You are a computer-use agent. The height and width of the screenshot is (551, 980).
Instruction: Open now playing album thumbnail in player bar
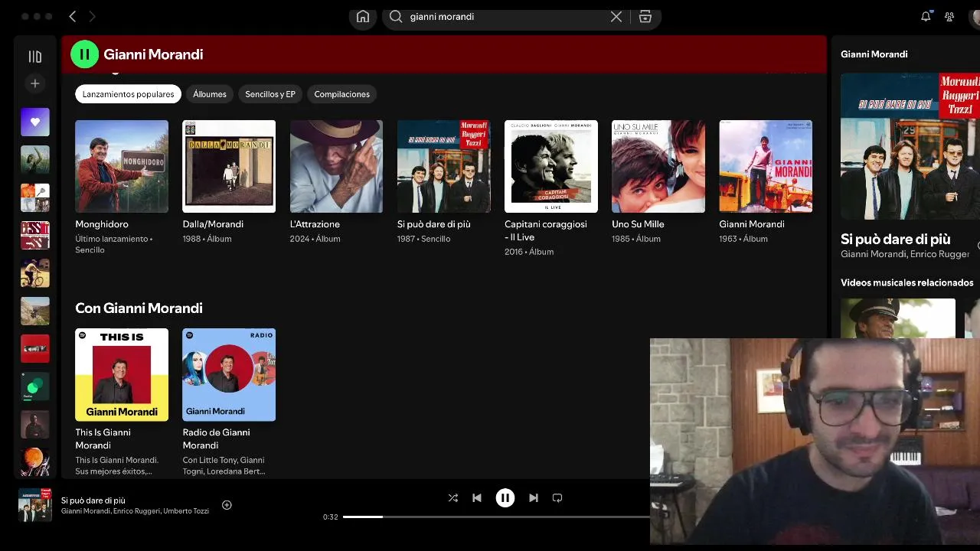[x=35, y=505]
